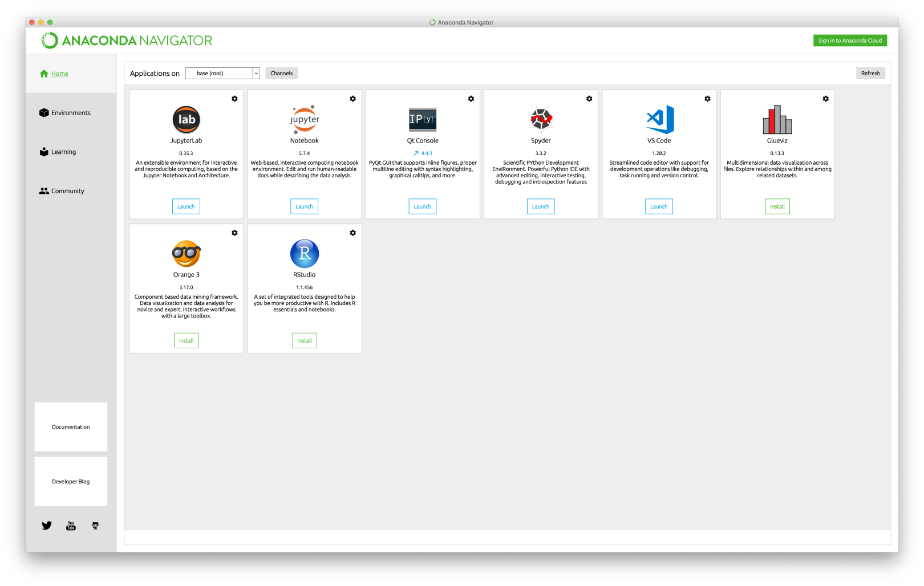Click Spyder version 3.3.2

coord(541,153)
